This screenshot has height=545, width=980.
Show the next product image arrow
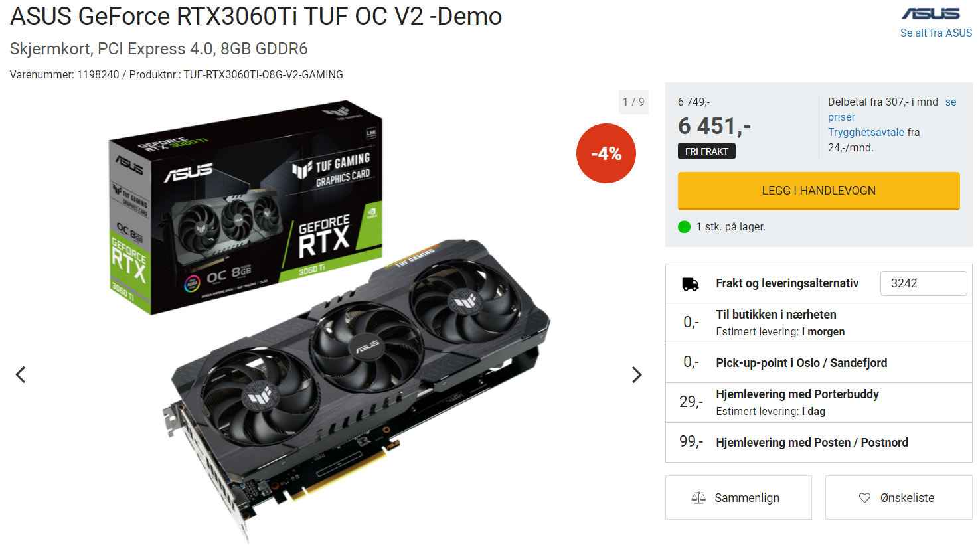[637, 375]
